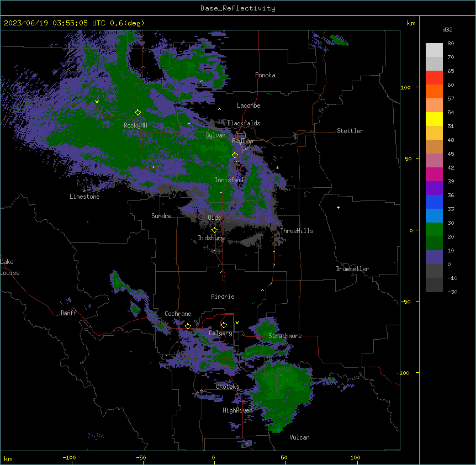The width and height of the screenshot is (476, 465).
Task: Click the asterisk marker above Limestone
Action: [x=84, y=191]
